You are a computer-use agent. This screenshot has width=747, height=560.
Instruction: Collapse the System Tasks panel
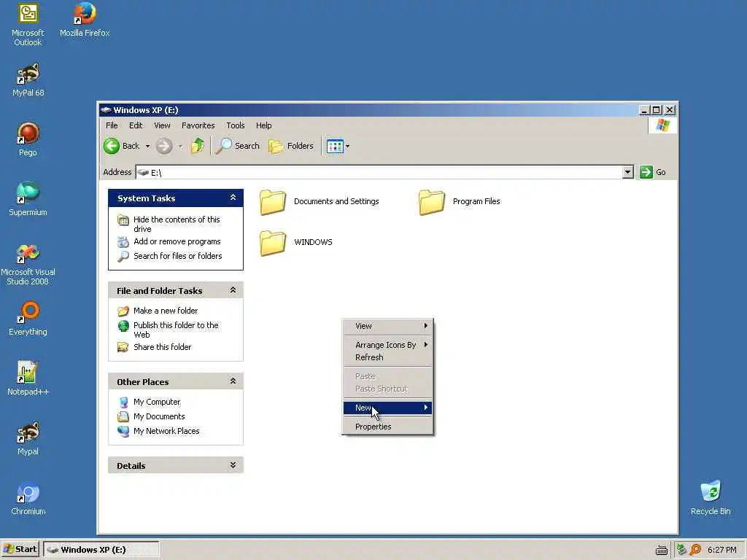click(233, 198)
